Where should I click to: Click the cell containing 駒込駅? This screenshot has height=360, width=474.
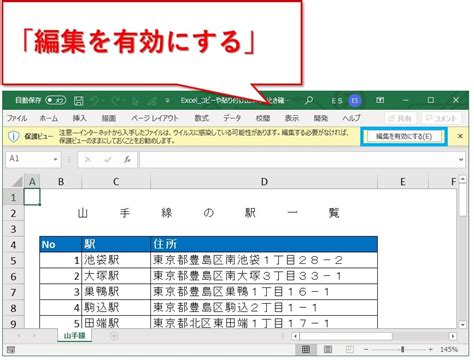pyautogui.click(x=116, y=308)
